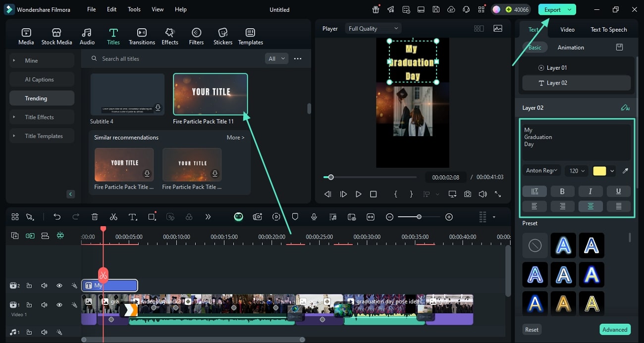Toggle underline formatting for the text
Screen dimensions: 644x343
(618, 192)
